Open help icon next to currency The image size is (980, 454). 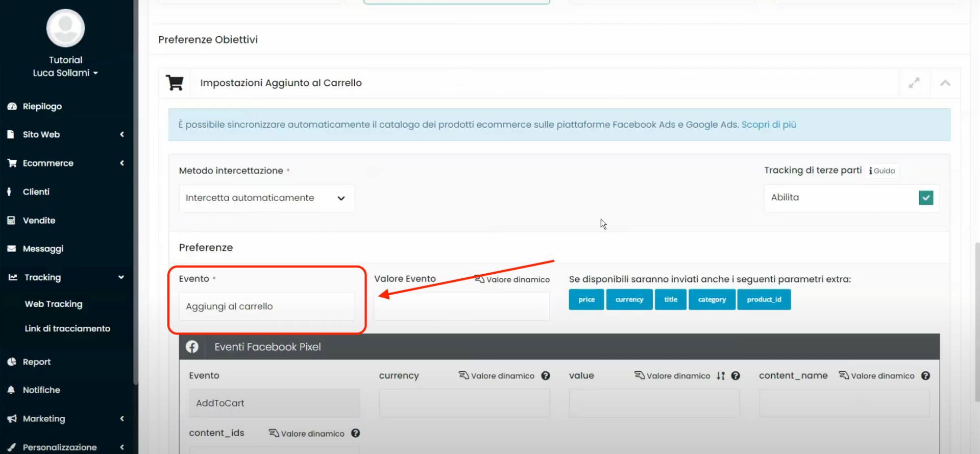click(x=546, y=376)
